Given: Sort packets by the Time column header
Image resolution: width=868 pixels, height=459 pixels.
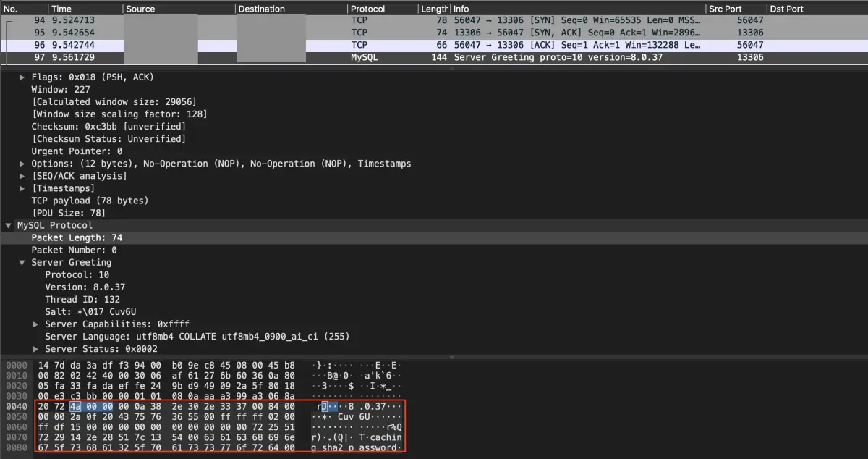Looking at the screenshot, I should 85,9.
